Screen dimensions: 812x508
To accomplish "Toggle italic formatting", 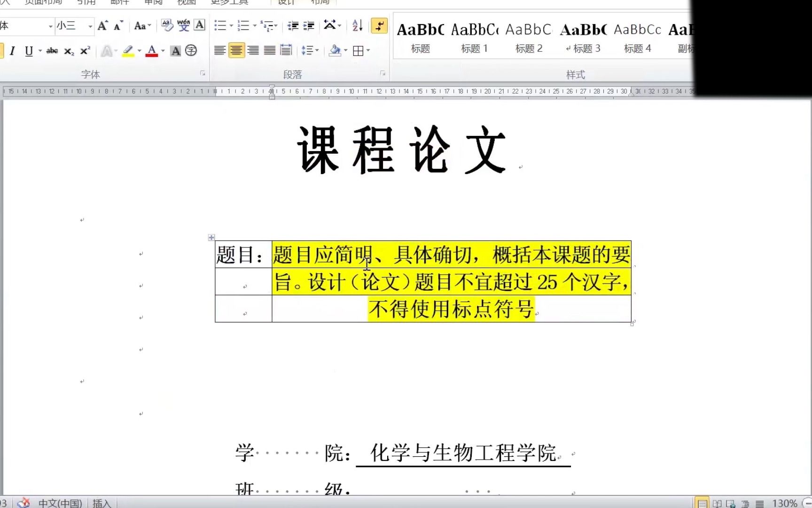I will click(12, 51).
